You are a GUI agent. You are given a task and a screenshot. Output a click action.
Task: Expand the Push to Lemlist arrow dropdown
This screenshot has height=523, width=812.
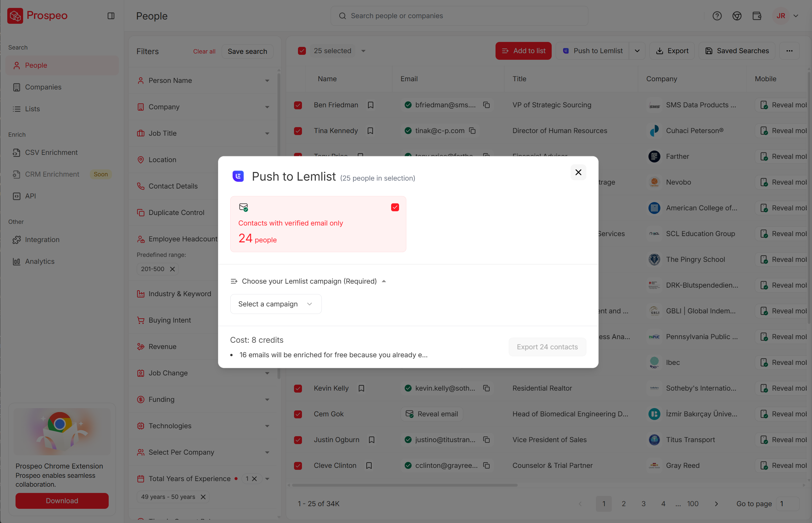tap(637, 51)
